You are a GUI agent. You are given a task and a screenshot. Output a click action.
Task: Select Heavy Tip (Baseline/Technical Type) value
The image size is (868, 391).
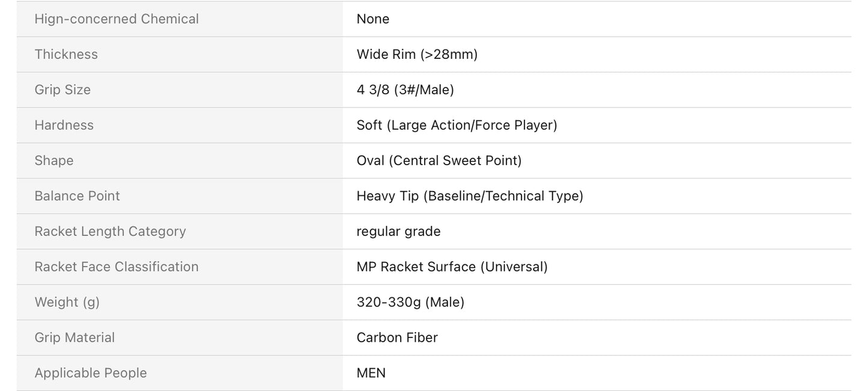click(470, 196)
